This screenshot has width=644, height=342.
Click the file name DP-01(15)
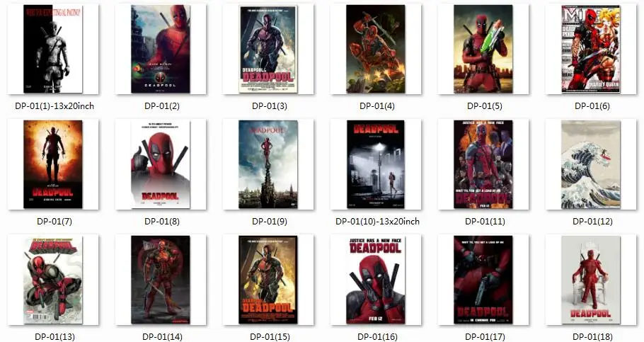(270, 336)
